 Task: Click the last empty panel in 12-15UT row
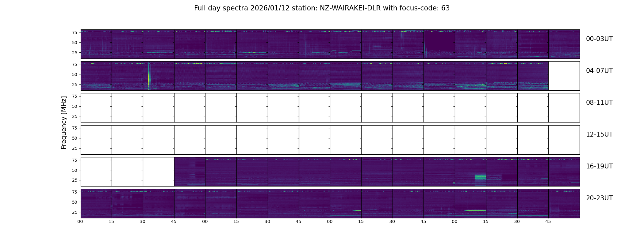click(564, 140)
